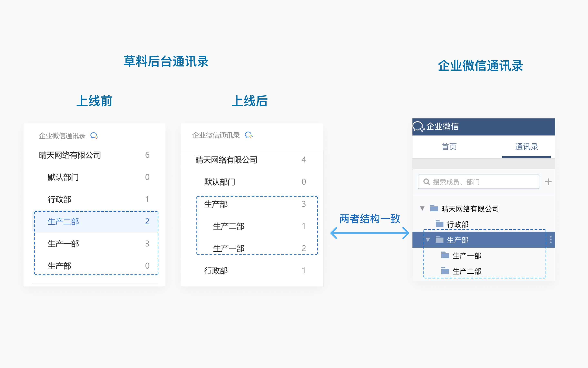Click the plus icon beside the search box
Image resolution: width=588 pixels, height=368 pixels.
point(548,182)
